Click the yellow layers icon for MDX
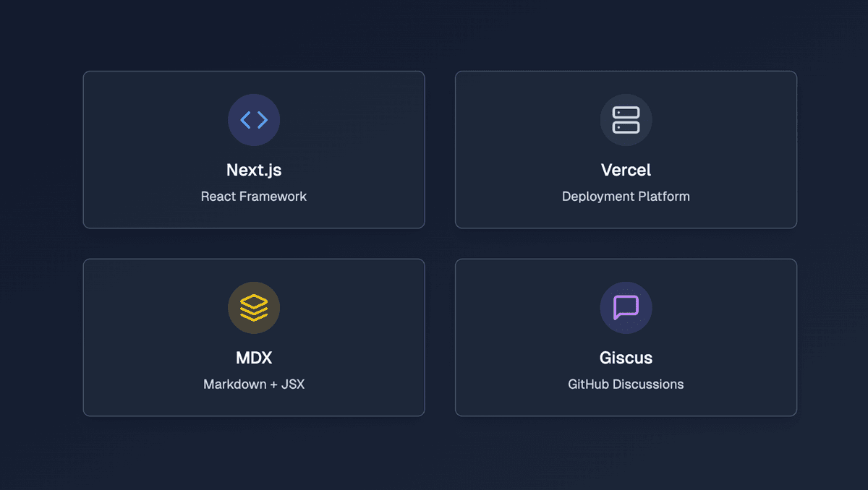The width and height of the screenshot is (868, 490). coord(254,308)
